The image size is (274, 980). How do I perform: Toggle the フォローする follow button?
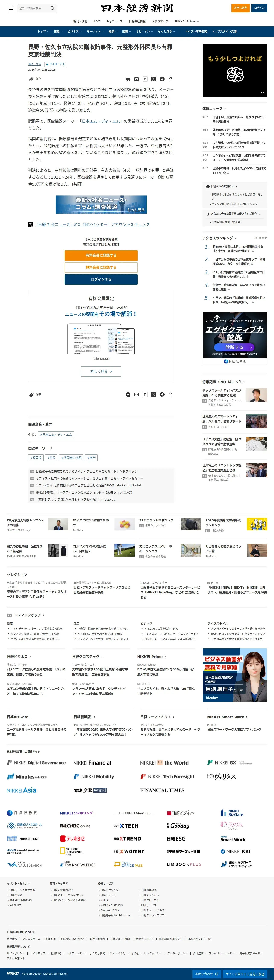point(55,64)
